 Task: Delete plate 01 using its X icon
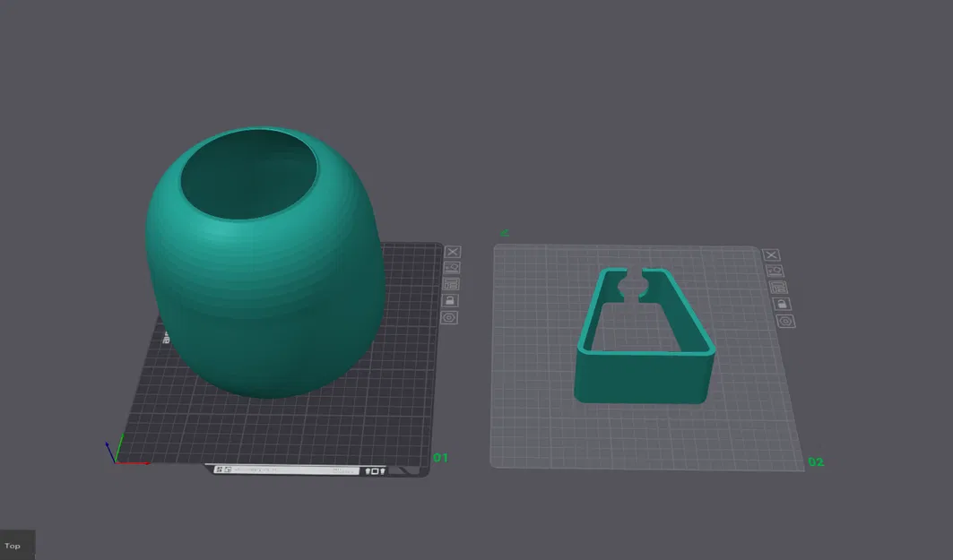pyautogui.click(x=452, y=252)
